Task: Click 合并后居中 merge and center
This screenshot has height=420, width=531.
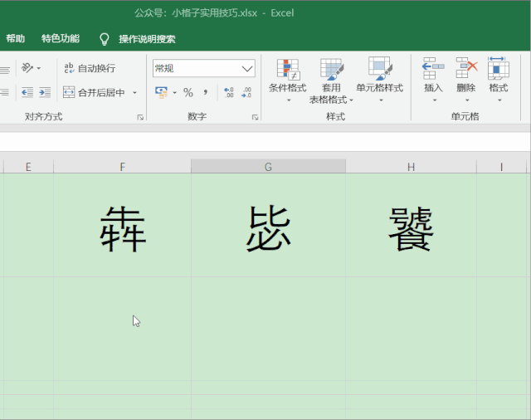Action: tap(94, 92)
